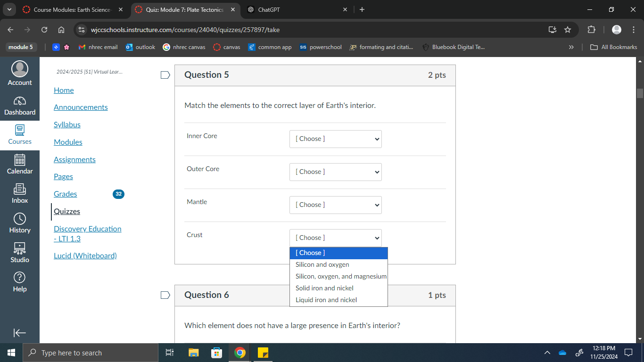Image resolution: width=644 pixels, height=362 pixels.
Task: Open the Chrome profile menu
Action: 617,30
